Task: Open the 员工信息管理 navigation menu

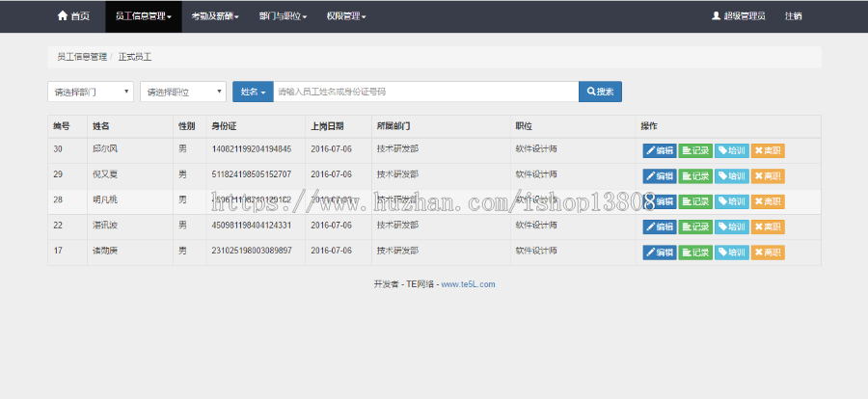Action: tap(144, 16)
